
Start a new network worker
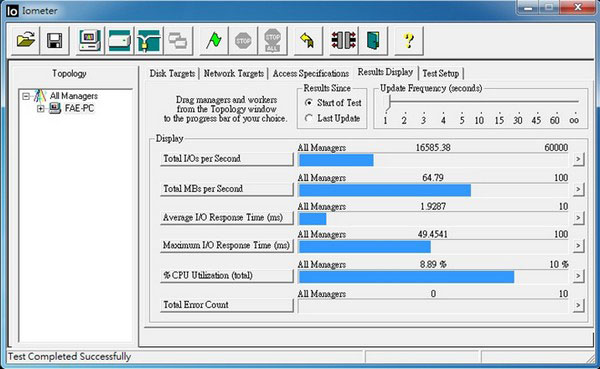[148, 40]
